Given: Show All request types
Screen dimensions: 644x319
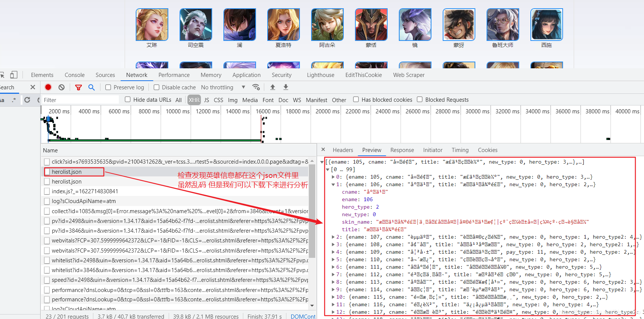Looking at the screenshot, I should coord(178,100).
